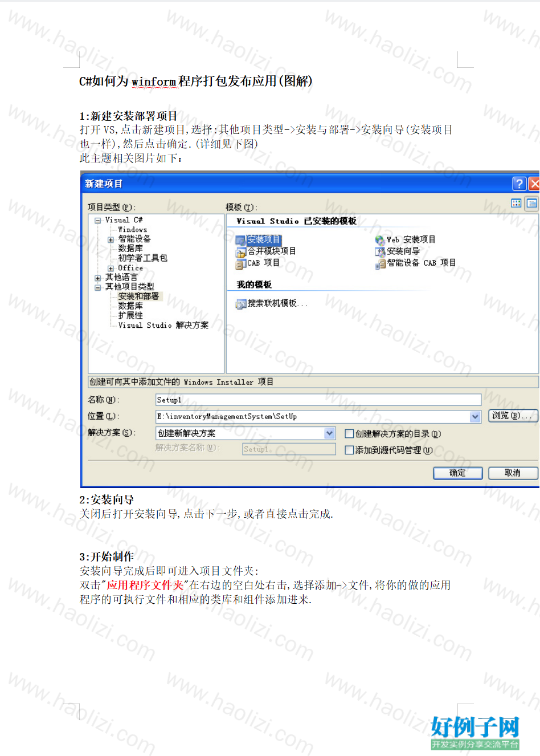Image resolution: width=540 pixels, height=756 pixels.
Task: Click 'Visual Studio 已安装的模板' heading
Action: point(297,221)
